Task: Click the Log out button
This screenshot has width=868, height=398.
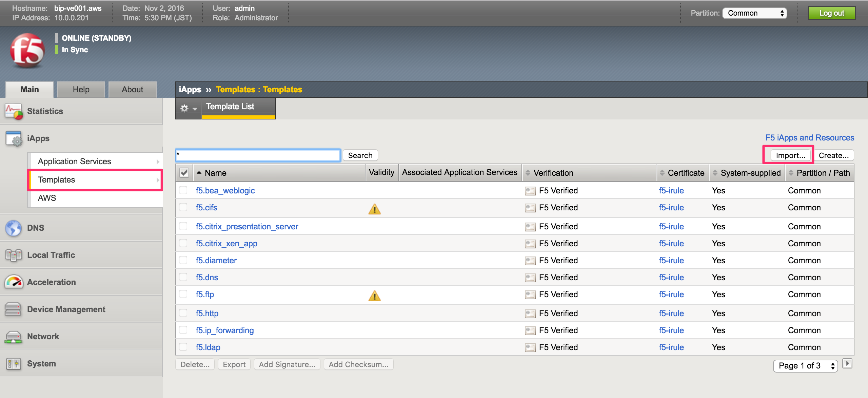Action: 832,13
